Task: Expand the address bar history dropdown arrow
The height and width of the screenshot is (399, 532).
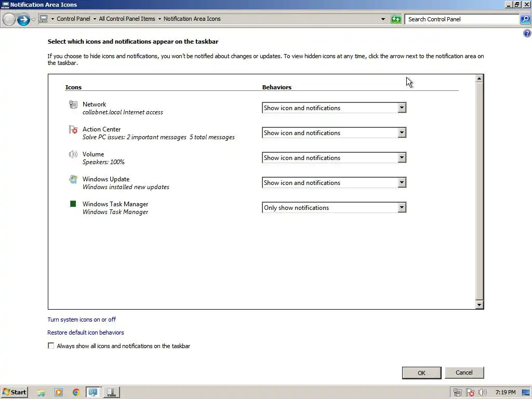Action: tap(383, 19)
